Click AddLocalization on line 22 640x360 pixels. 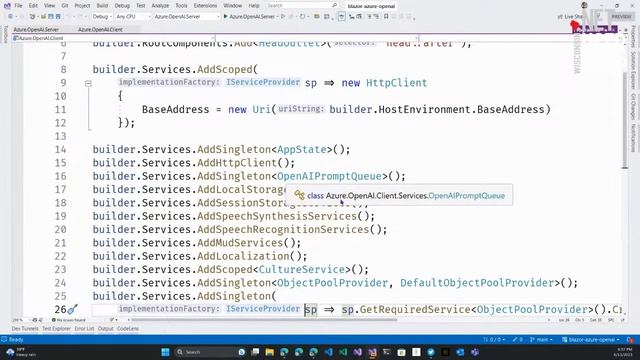coord(243,256)
